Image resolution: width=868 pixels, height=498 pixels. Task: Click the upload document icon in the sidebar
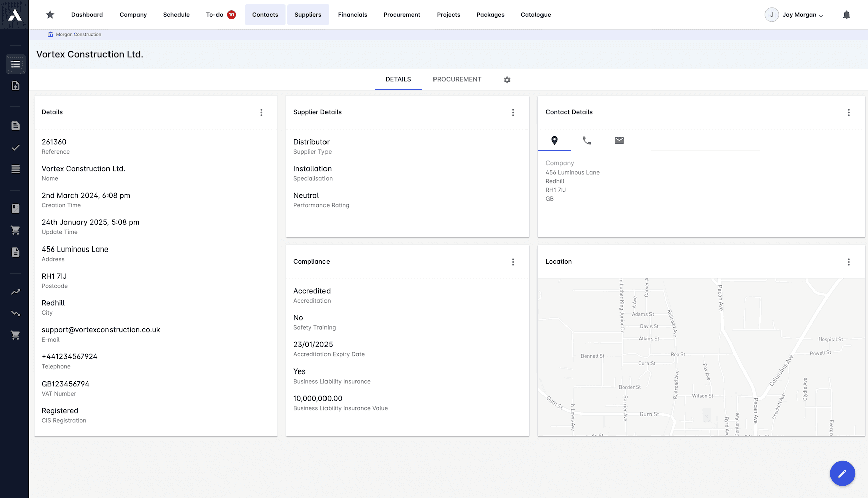coord(15,85)
